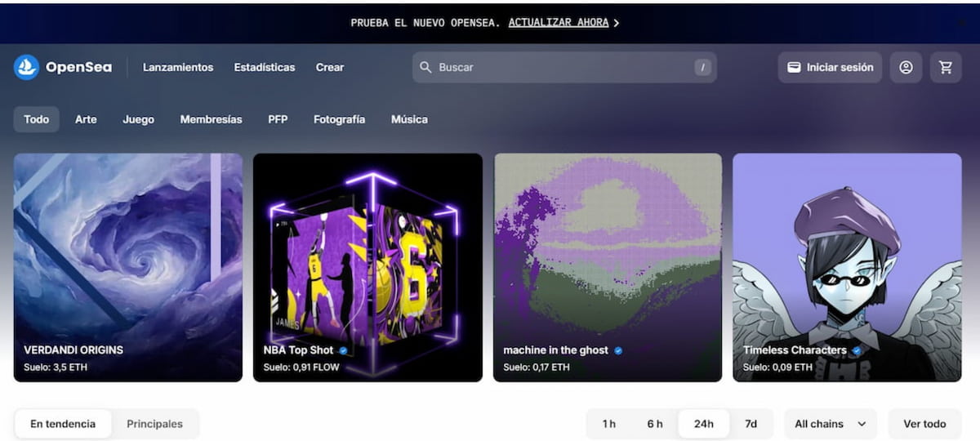Click Suelo: 3,5 ETH floor text
Image resolution: width=980 pixels, height=441 pixels.
coord(56,367)
